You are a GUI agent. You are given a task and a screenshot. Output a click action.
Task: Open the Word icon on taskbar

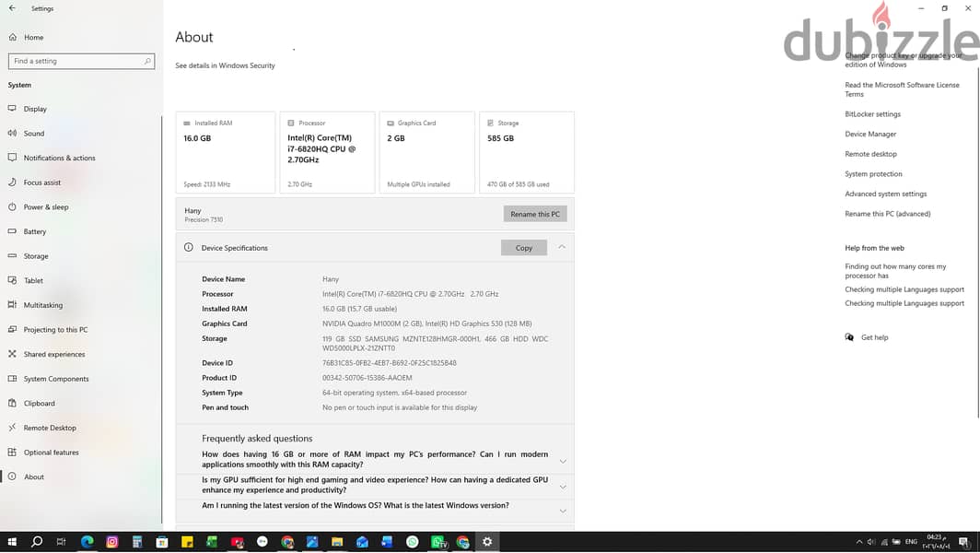point(387,542)
